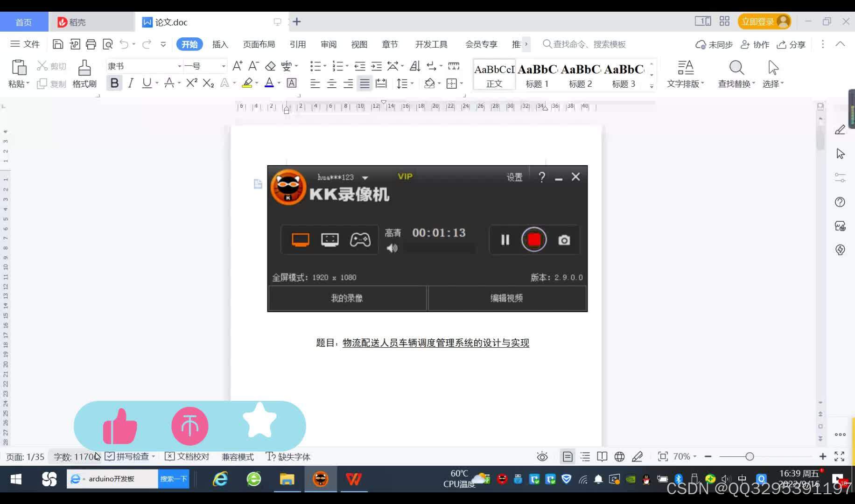Screen dimensions: 855x504
Task: Open Windows Start menu
Action: coord(16,479)
